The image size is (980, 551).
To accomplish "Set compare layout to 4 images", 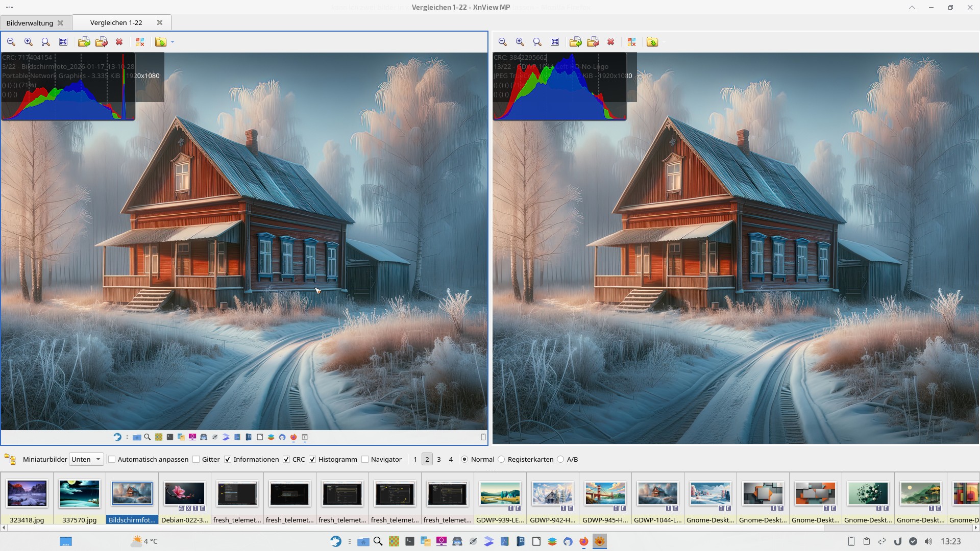I will tap(451, 459).
